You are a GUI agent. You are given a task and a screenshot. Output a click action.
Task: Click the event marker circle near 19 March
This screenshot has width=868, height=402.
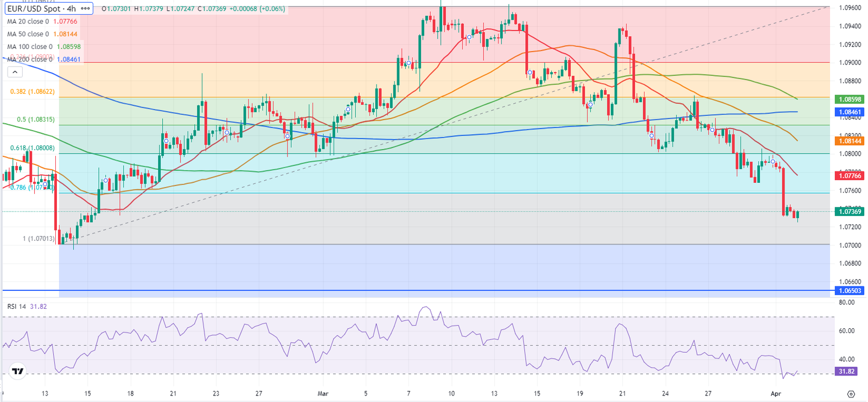coord(591,104)
